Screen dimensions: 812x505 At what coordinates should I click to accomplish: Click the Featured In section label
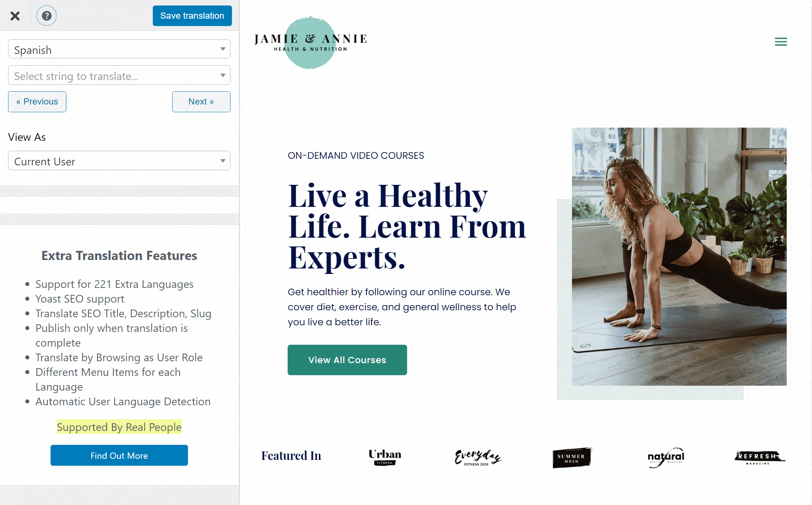click(291, 455)
